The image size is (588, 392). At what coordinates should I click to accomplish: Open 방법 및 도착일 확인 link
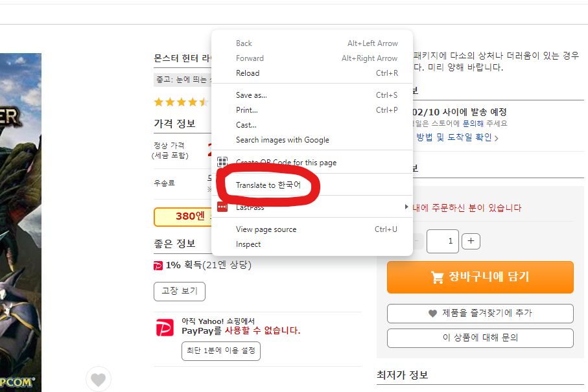click(454, 137)
